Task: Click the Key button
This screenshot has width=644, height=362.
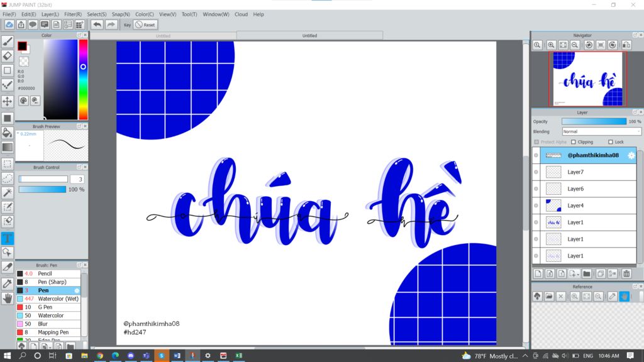Action: click(x=127, y=25)
